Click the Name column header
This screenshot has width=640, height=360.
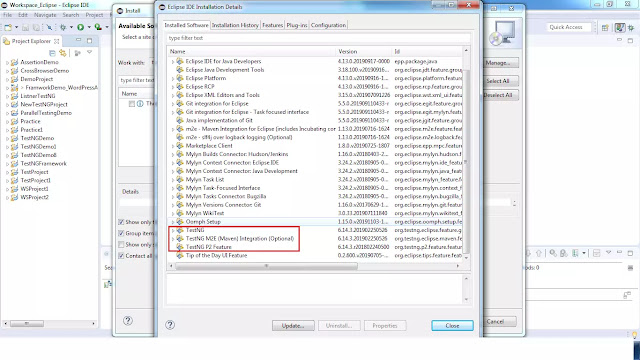click(251, 51)
